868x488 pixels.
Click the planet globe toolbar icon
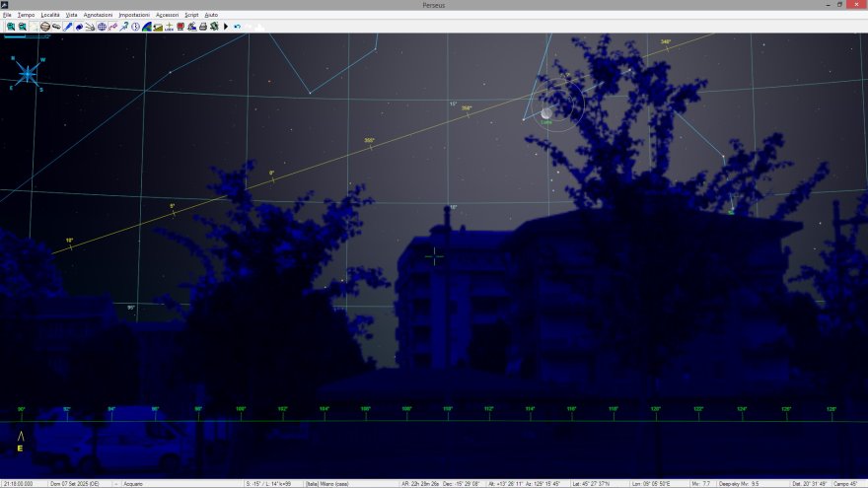tap(45, 27)
